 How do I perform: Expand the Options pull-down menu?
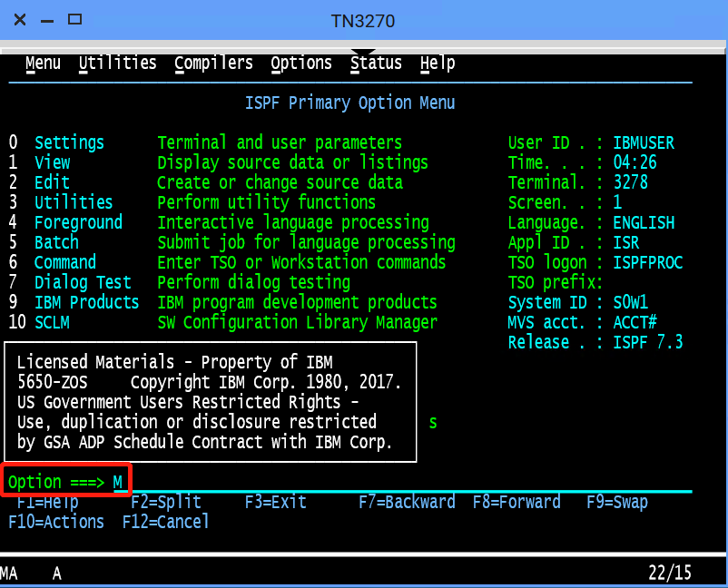coord(301,63)
